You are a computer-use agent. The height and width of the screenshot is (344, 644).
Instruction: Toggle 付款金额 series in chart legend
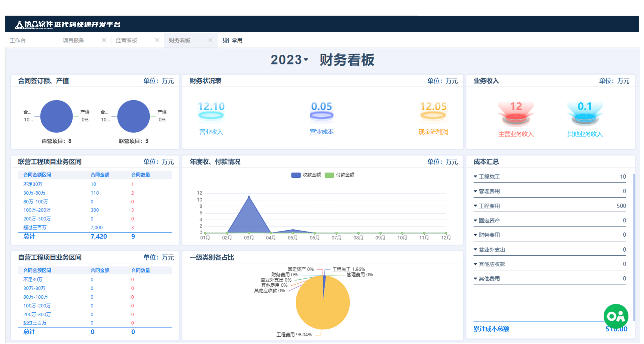point(339,175)
